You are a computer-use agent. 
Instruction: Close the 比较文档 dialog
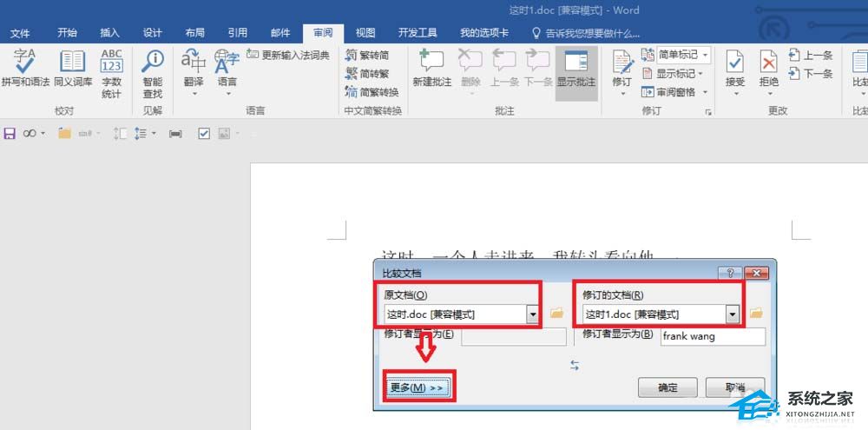pos(756,273)
